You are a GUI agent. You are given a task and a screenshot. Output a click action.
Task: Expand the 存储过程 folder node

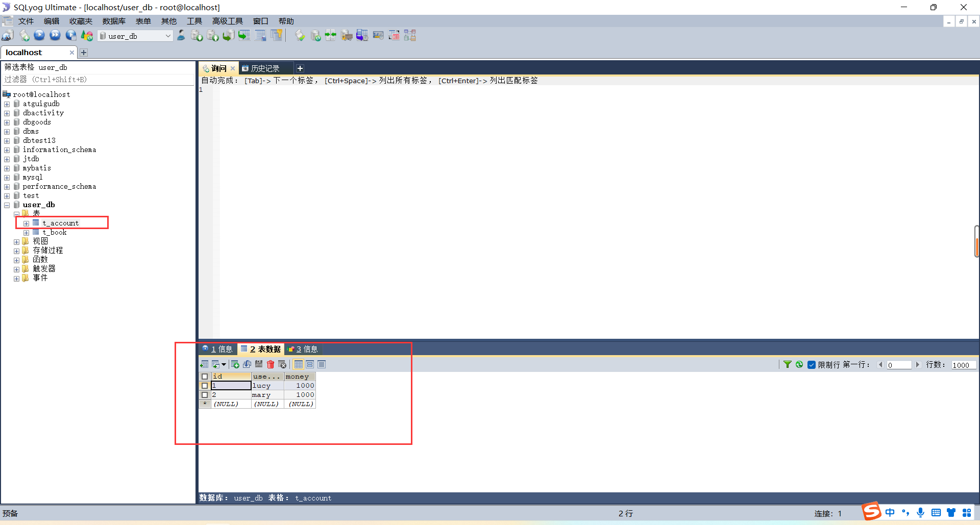click(16, 251)
